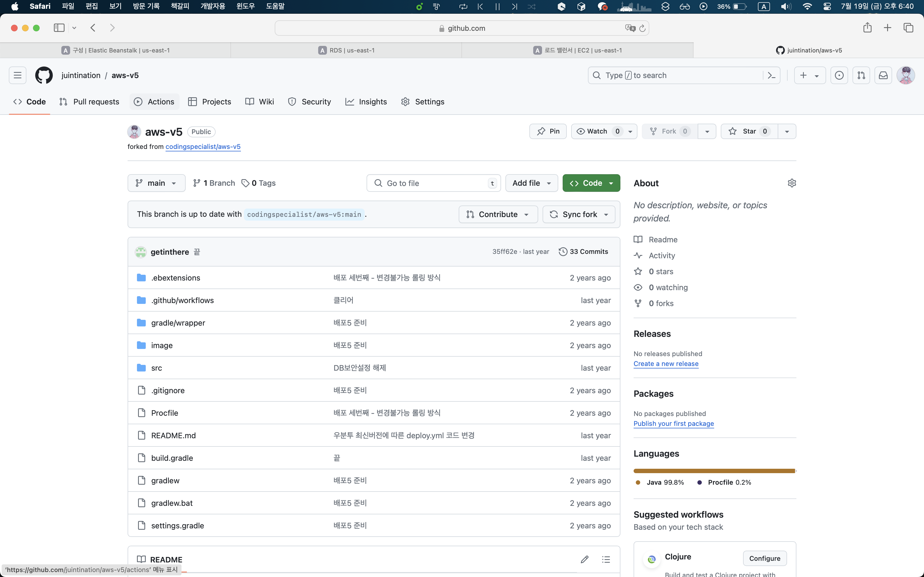Toggle Pin for aws-v5 repository

(x=548, y=131)
